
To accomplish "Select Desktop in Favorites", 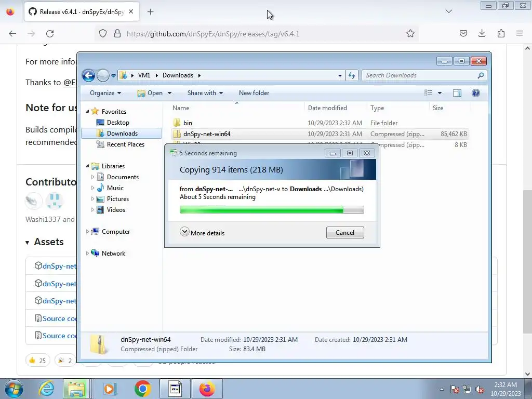I will 118,123.
